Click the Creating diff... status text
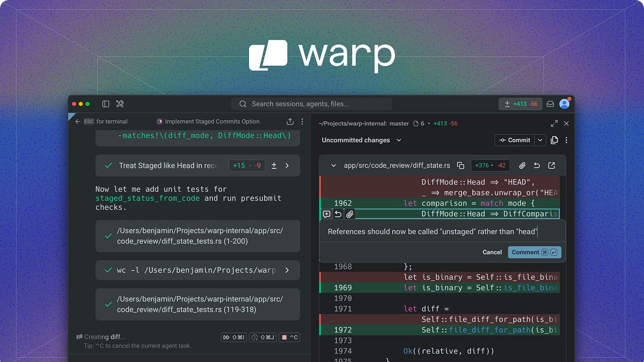Image resolution: width=644 pixels, height=362 pixels. pos(105,337)
